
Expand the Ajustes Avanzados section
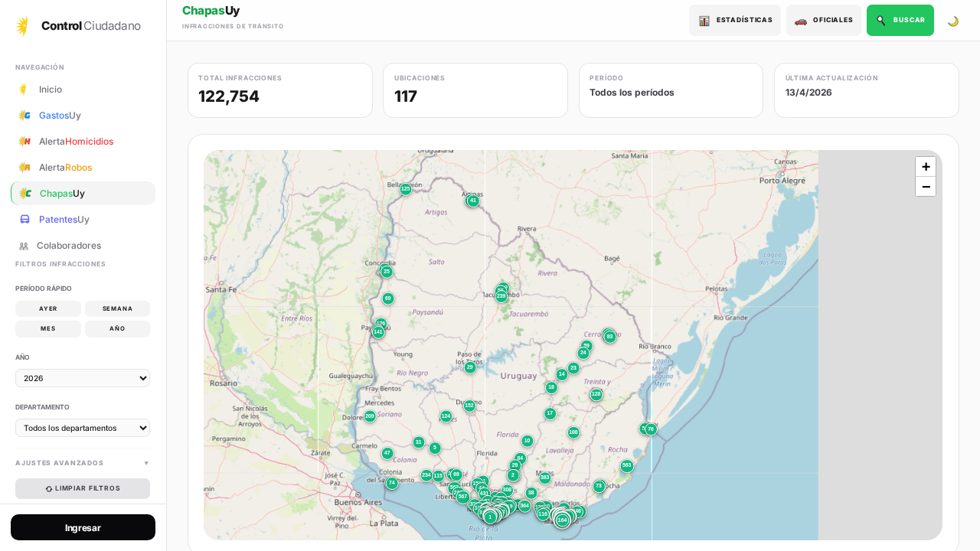83,463
